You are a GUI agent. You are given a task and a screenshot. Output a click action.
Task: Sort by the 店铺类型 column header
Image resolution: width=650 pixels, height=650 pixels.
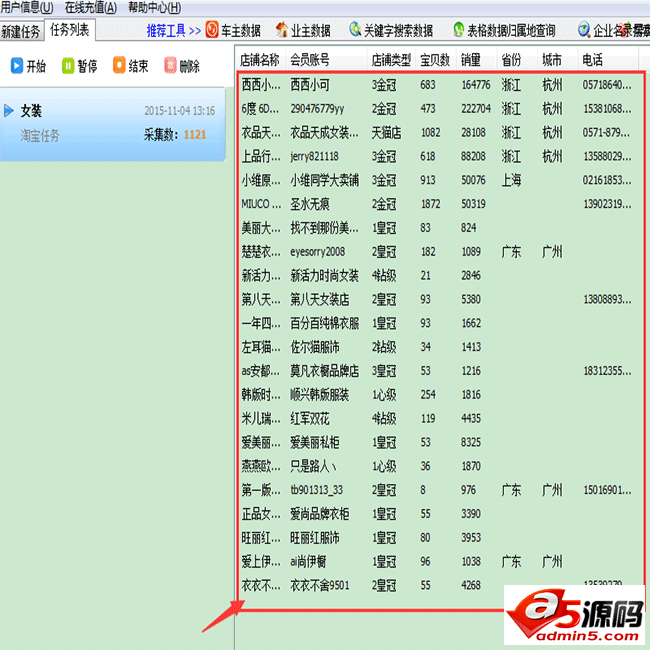tap(391, 60)
